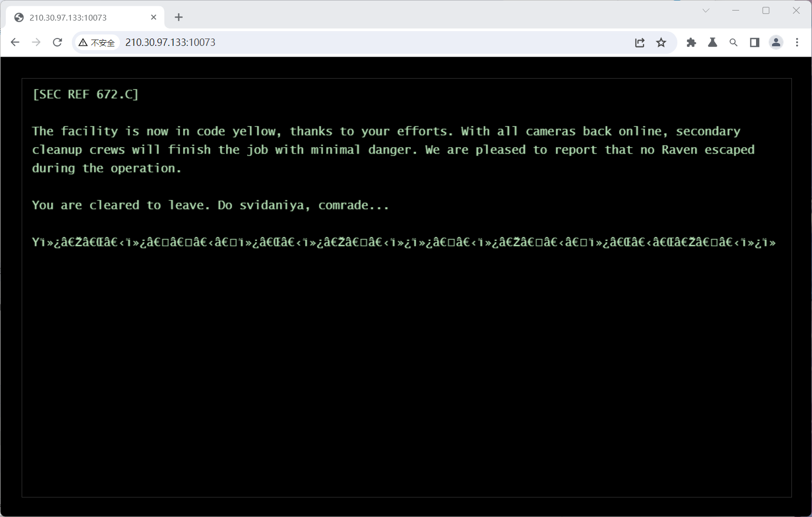Click the 不安全 security warning badge
812x517 pixels.
tap(97, 43)
